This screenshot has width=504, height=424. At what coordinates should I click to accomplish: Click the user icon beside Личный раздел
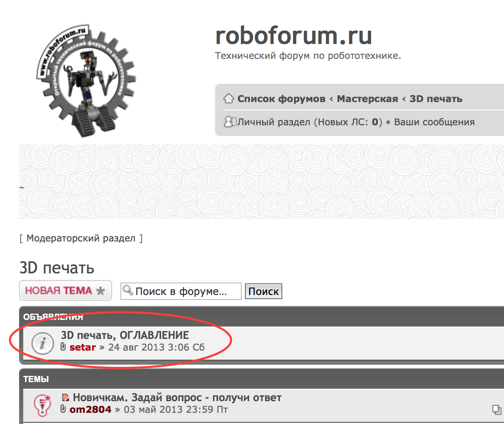tap(230, 122)
